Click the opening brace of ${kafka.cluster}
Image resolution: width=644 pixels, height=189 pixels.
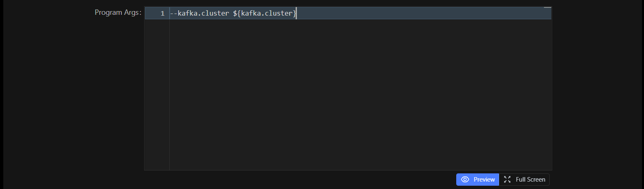(239, 14)
